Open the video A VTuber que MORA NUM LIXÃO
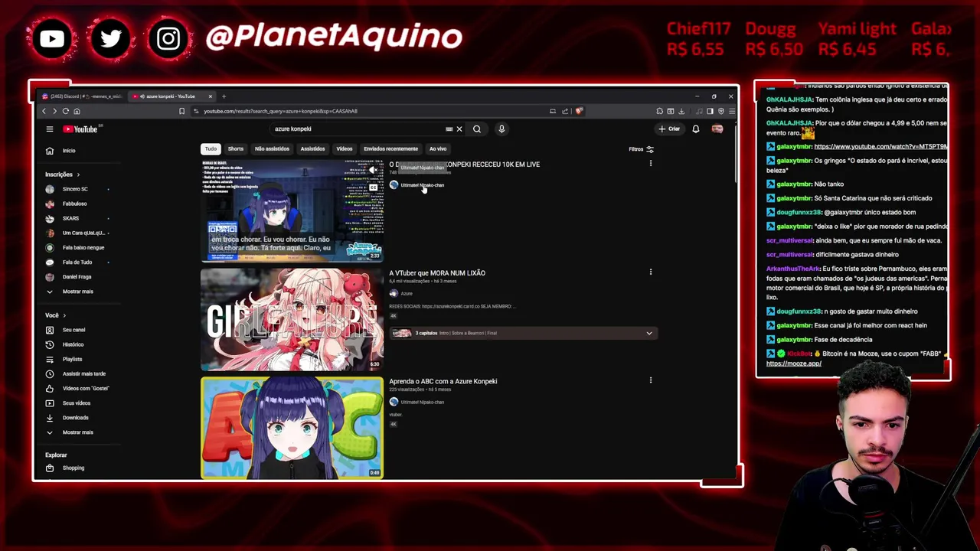This screenshot has height=551, width=980. tap(437, 273)
